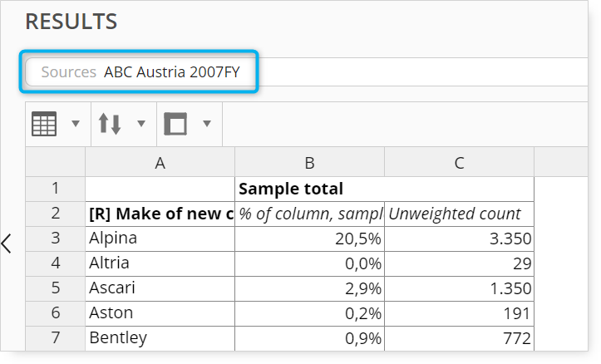Viewport: 601px width, 364px height.
Task: Expand the sort options dropdown arrow
Action: (141, 124)
